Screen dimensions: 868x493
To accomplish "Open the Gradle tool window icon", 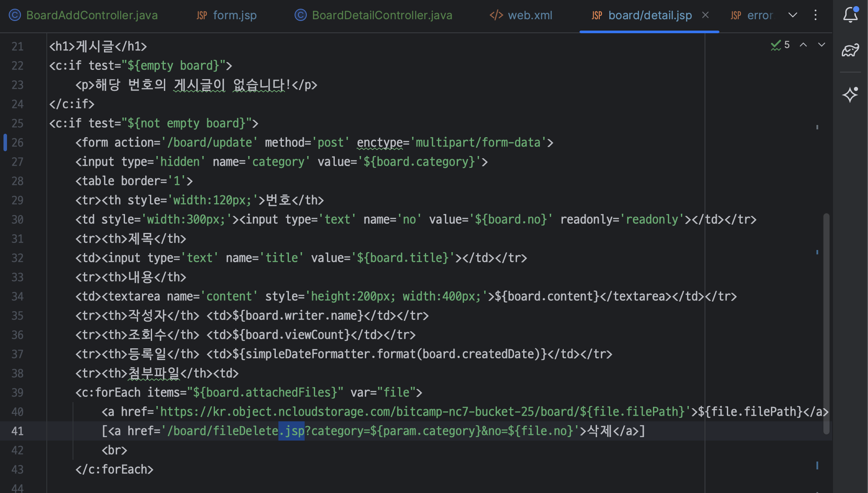I will (850, 51).
